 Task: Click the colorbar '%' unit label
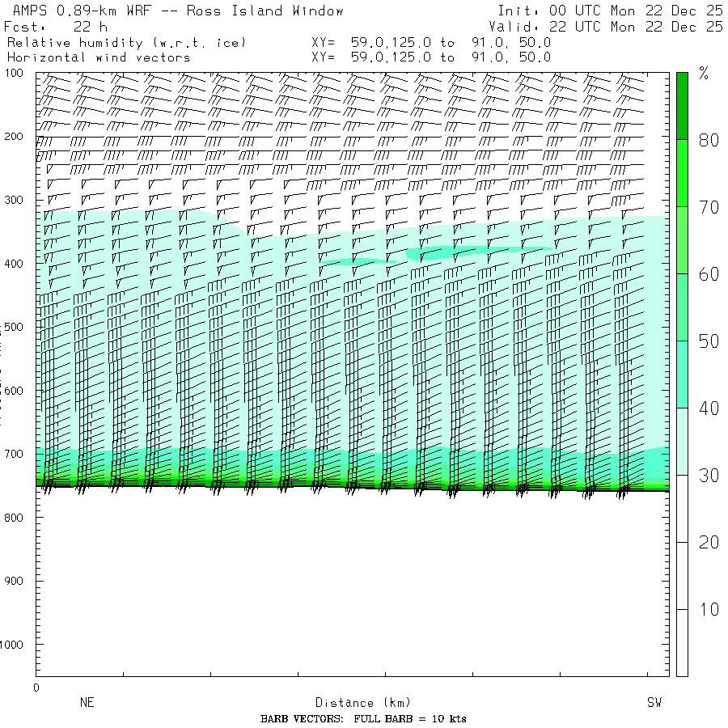coord(704,73)
